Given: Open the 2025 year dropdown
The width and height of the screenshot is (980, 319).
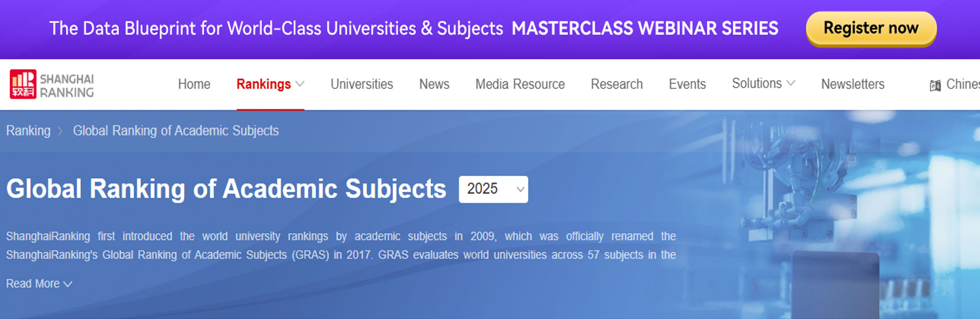Looking at the screenshot, I should pos(493,189).
